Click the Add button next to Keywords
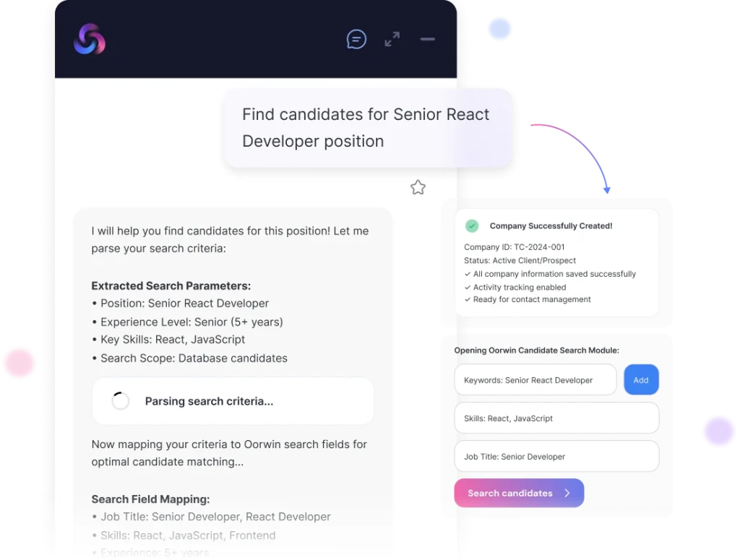 click(640, 380)
